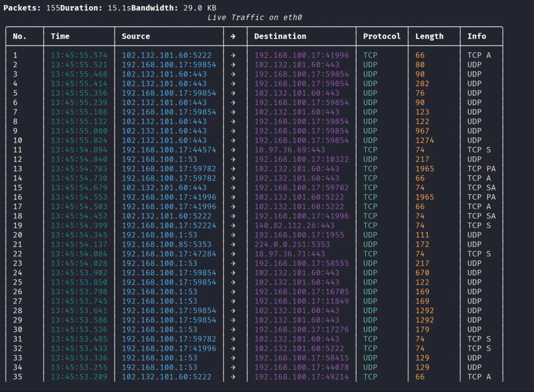Click the 'Protocol' column header
Screen dimensions: 534x392
(x=382, y=36)
